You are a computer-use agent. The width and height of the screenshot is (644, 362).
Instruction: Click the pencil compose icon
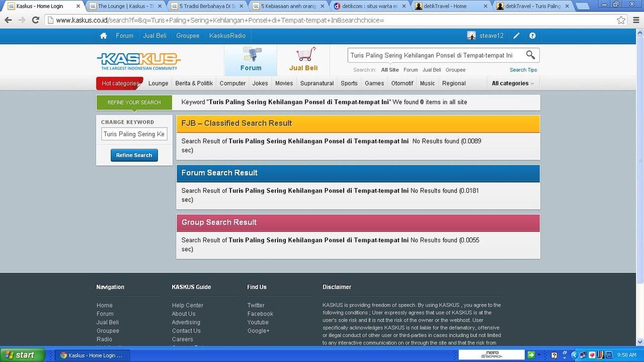tap(516, 36)
